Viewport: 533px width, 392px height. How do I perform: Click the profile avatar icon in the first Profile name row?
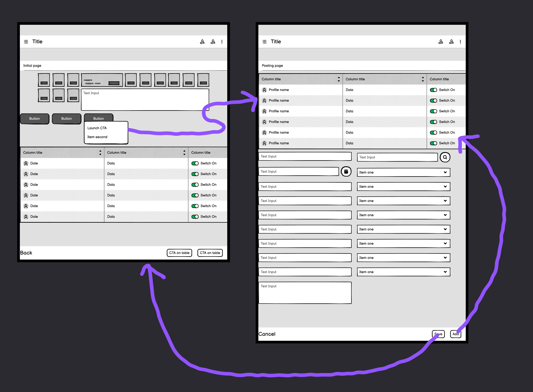[x=264, y=90]
